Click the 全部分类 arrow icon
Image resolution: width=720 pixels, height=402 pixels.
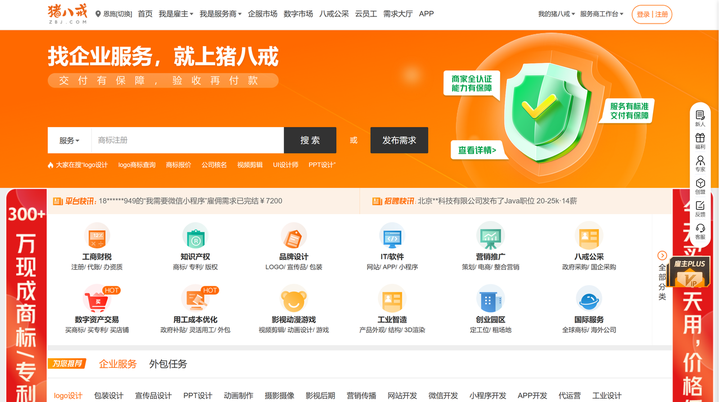pos(662,255)
